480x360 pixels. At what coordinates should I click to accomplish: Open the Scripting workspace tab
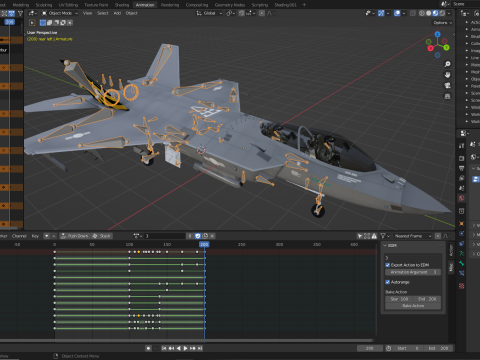[x=260, y=5]
